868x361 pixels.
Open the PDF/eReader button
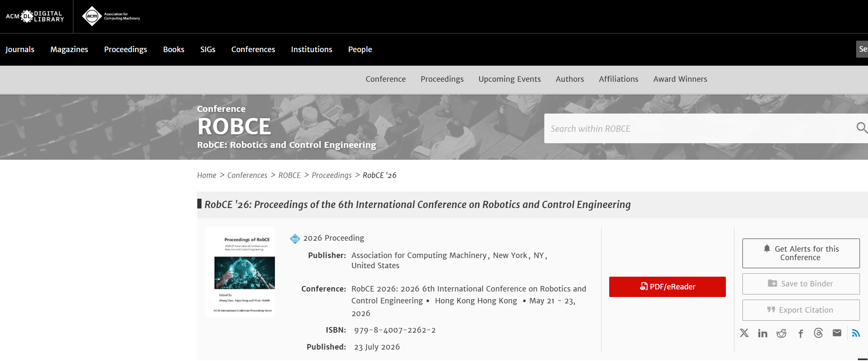pos(667,287)
